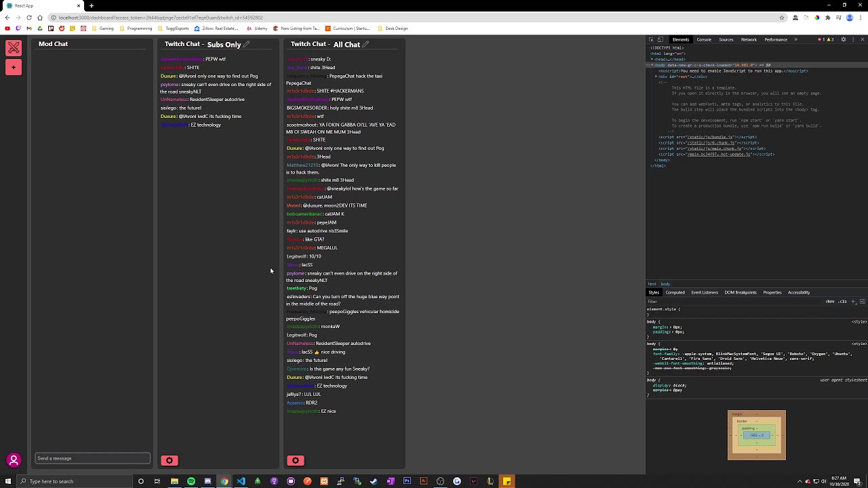Open the Computed styles tab
Screen dimensions: 868x488
click(675, 292)
